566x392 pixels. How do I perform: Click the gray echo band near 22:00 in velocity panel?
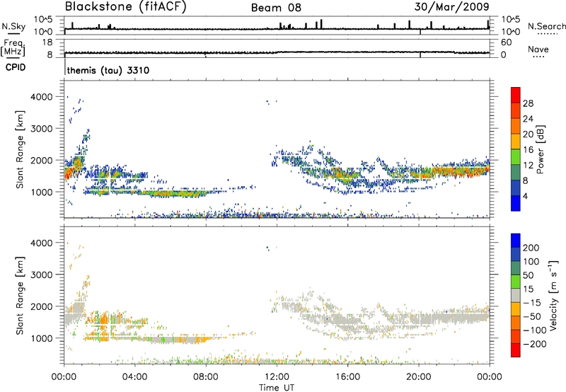pyautogui.click(x=455, y=318)
